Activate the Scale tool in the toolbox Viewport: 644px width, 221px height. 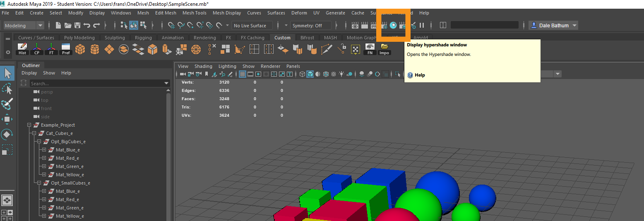coord(7,150)
